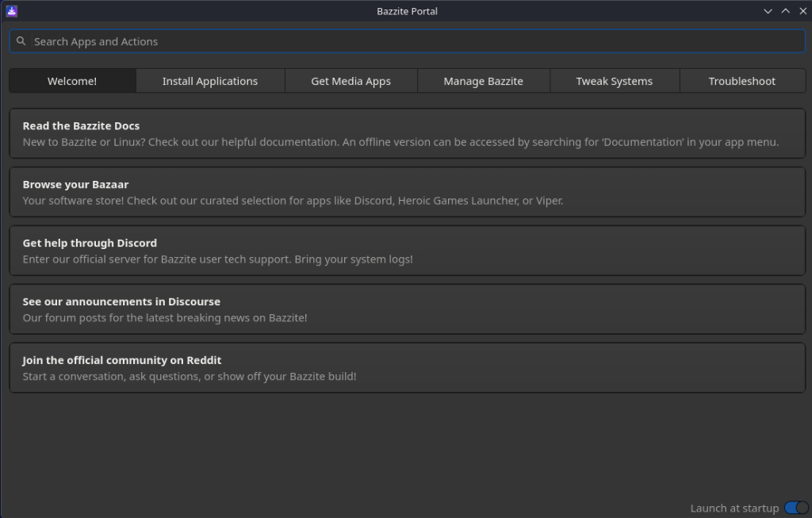Viewport: 812px width, 518px height.
Task: Go to the Troubleshoot tab
Action: coord(741,81)
